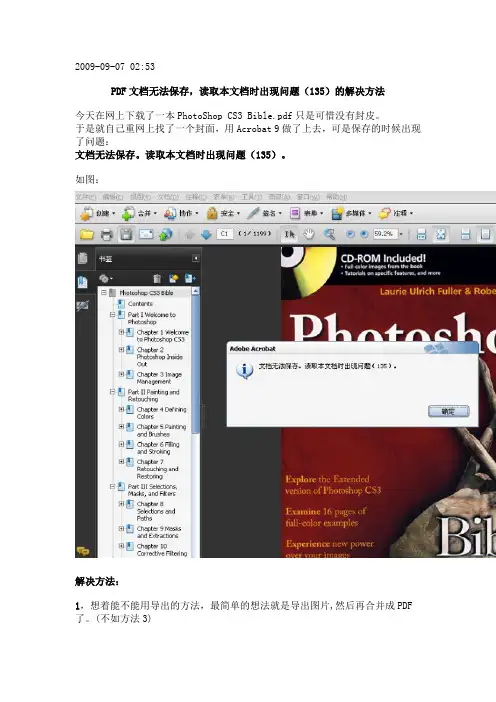Click the new bookmark star icon
This screenshot has width=496, height=702.
[173, 278]
